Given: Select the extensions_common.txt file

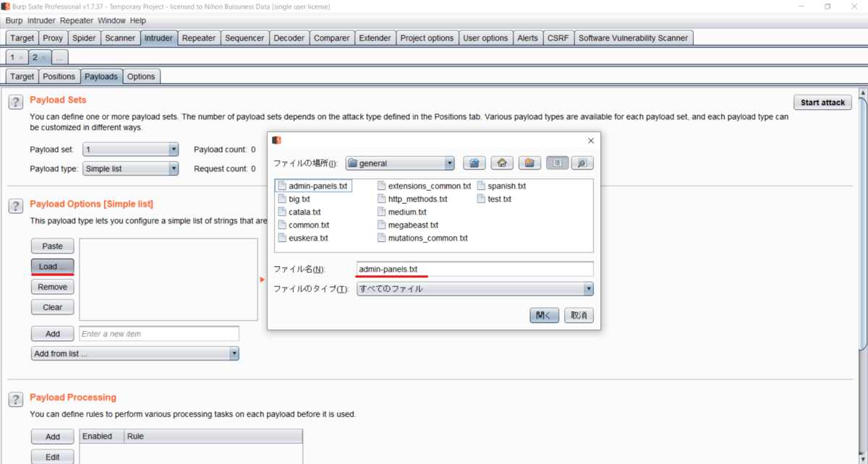Looking at the screenshot, I should click(424, 186).
